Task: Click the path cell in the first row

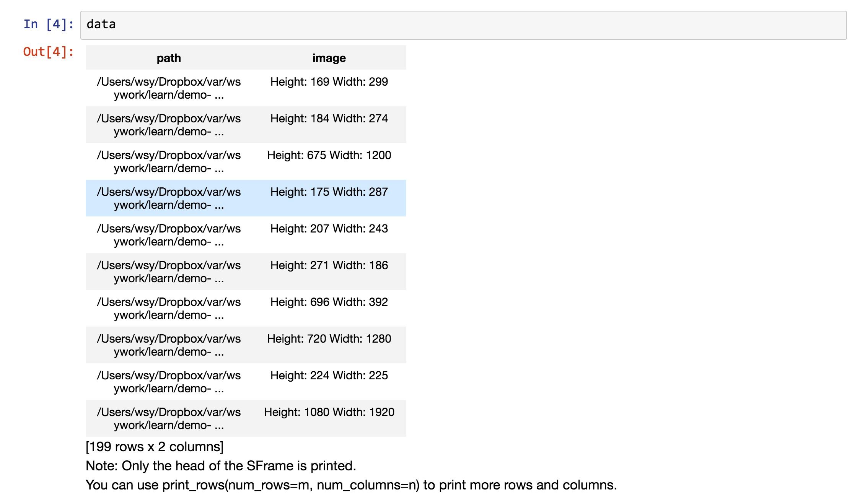Action: click(169, 88)
